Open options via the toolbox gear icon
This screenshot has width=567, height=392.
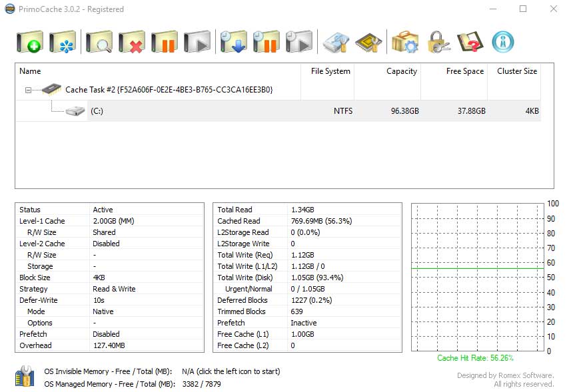click(405, 42)
